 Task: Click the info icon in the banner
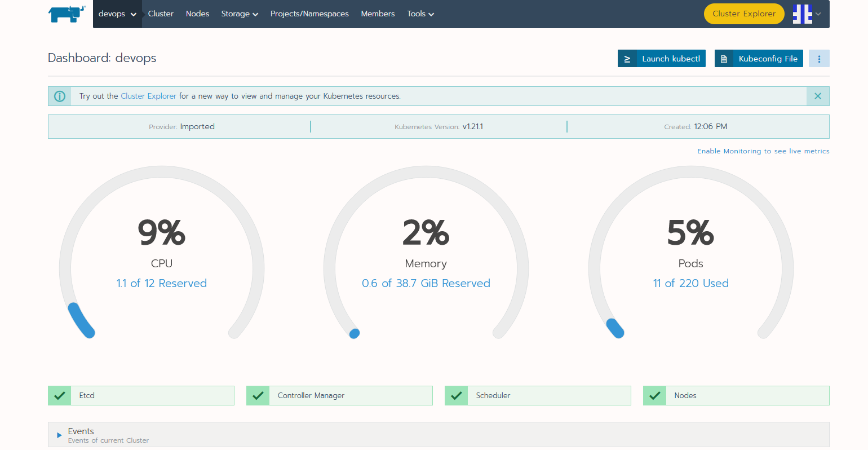pos(60,96)
